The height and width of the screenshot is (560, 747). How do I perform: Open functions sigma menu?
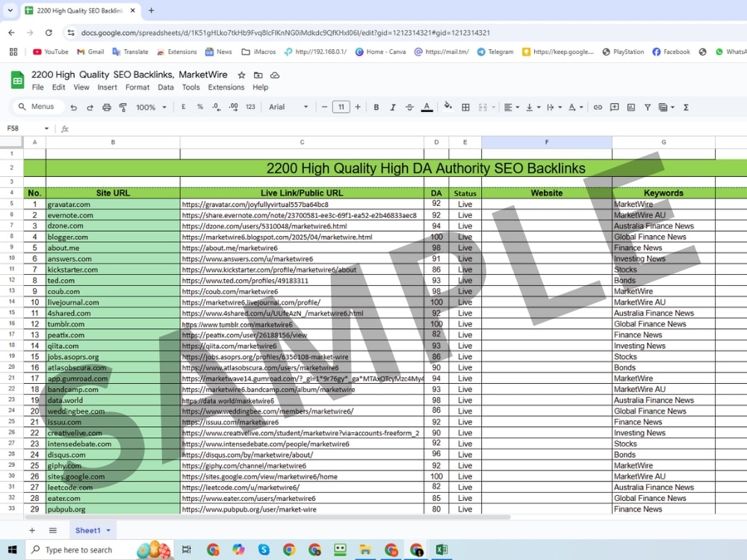click(686, 108)
